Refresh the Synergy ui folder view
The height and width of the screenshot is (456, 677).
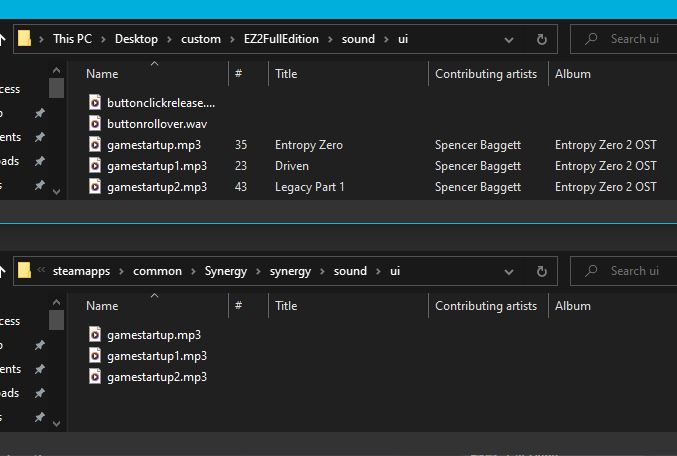coord(541,271)
